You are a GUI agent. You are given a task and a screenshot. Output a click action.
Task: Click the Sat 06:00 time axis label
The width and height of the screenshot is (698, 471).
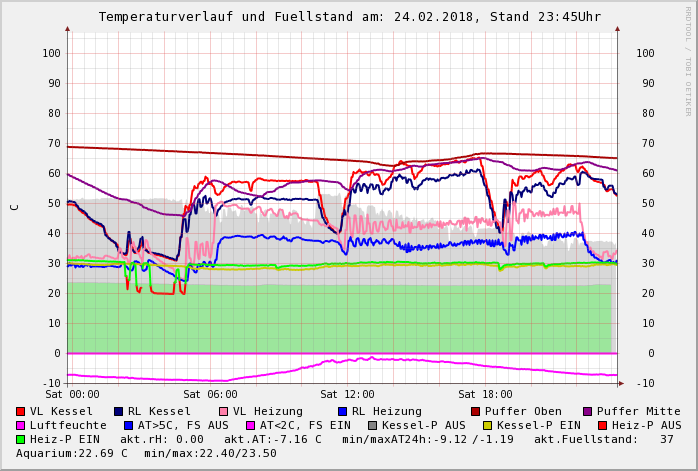coord(210,394)
